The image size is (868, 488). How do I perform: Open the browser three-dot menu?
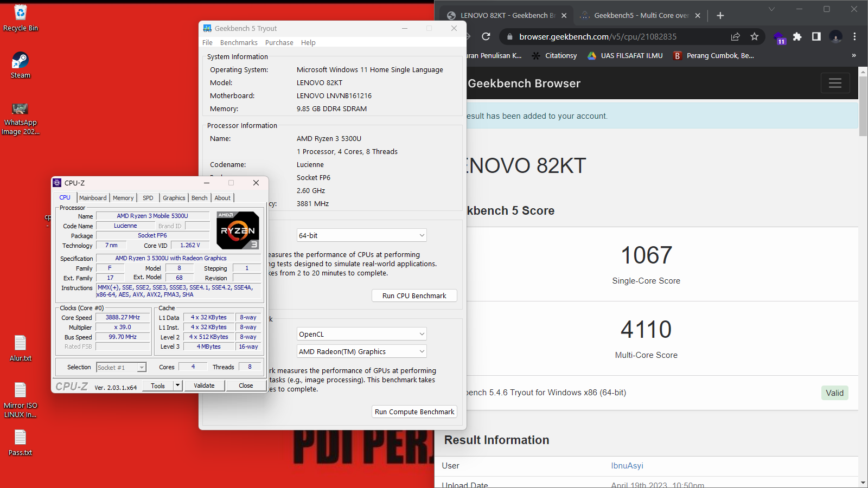coord(854,36)
